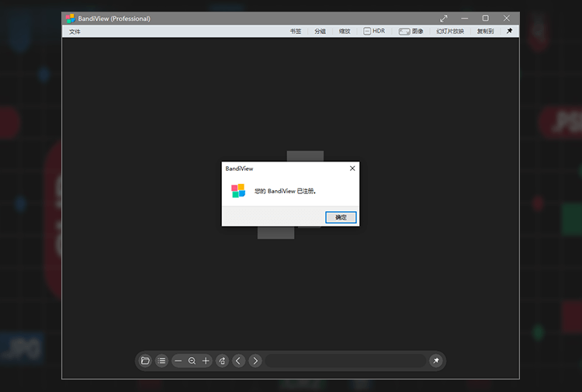Click the BandiView logo in title bar
582x392 pixels.
(70, 19)
